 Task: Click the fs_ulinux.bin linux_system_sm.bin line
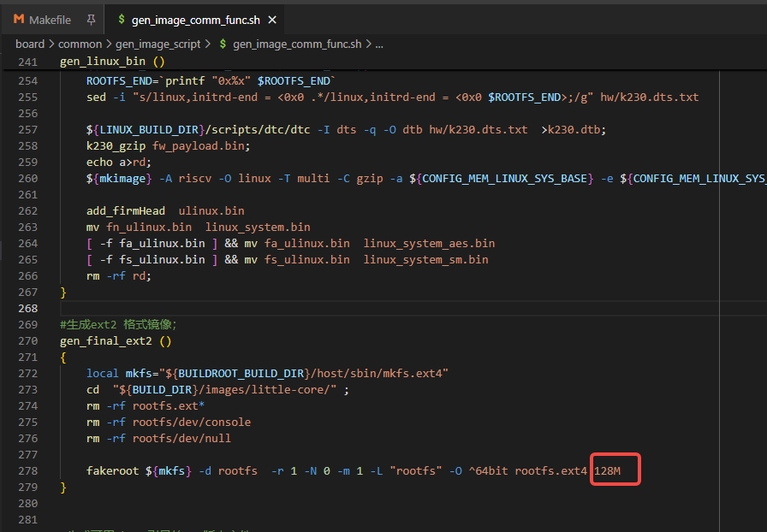[x=287, y=260]
